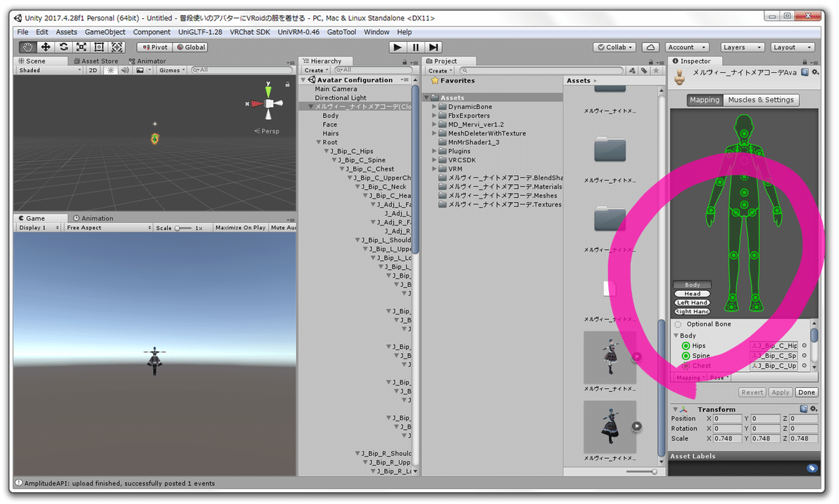Viewport: 839px width, 504px height.
Task: Open the Inspector help book icon
Action: pos(805,72)
